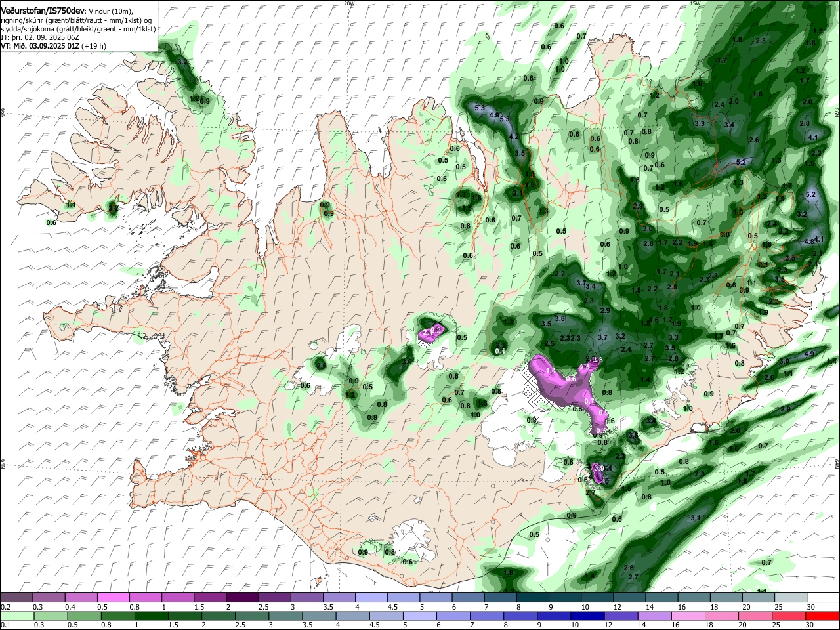Click the (+19 h) forecast offset text
The height and width of the screenshot is (630, 840).
click(94, 46)
